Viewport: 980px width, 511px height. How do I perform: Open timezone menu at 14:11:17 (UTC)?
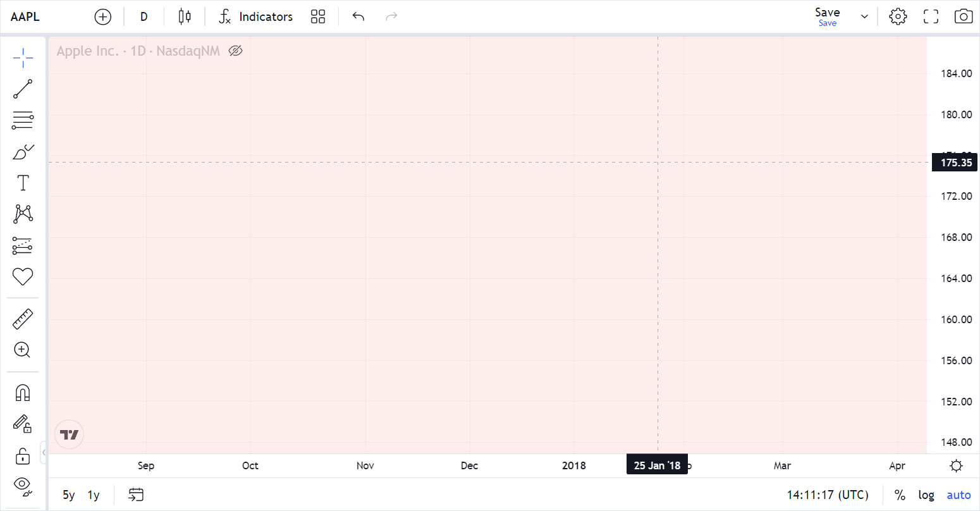[828, 495]
